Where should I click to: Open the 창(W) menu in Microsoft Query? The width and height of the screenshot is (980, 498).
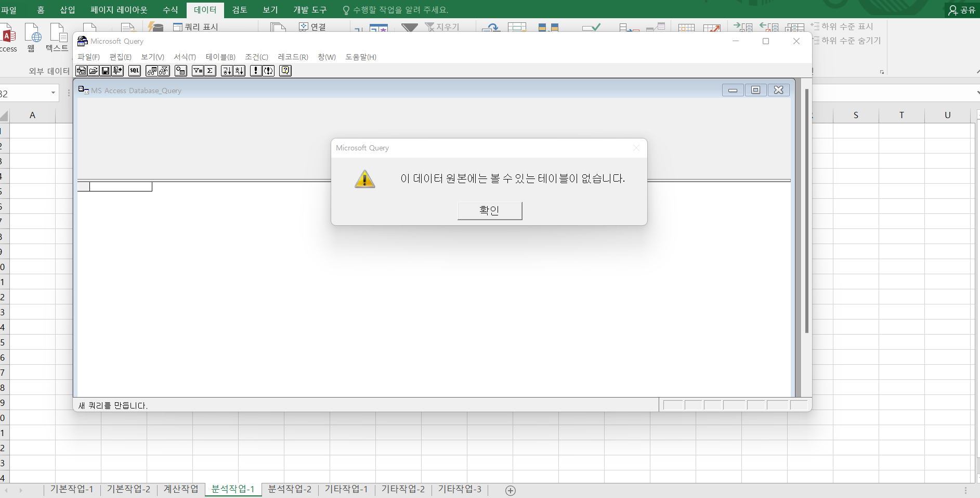click(x=326, y=57)
